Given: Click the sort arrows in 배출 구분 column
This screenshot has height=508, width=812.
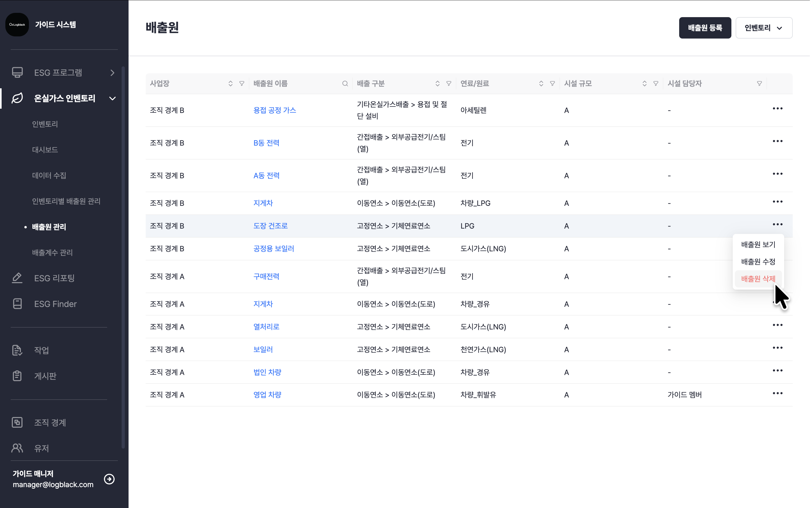Looking at the screenshot, I should tap(437, 84).
